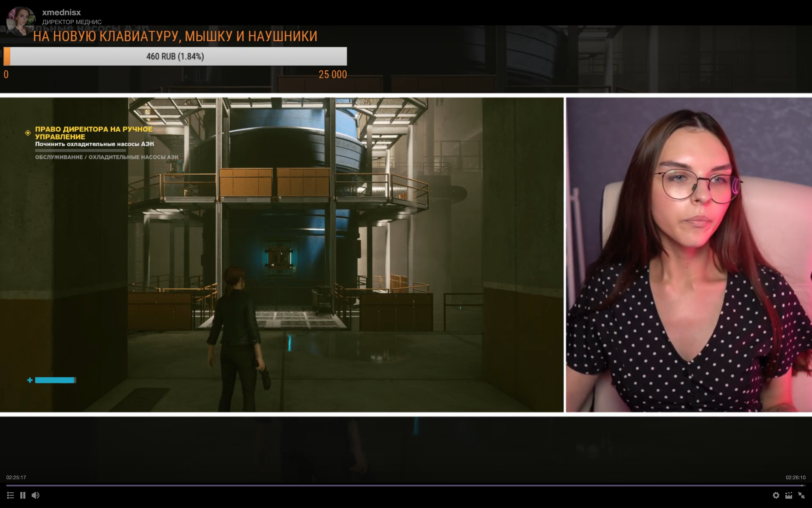Click the goal target 25 000
Image resolution: width=812 pixels, height=508 pixels.
pyautogui.click(x=332, y=74)
